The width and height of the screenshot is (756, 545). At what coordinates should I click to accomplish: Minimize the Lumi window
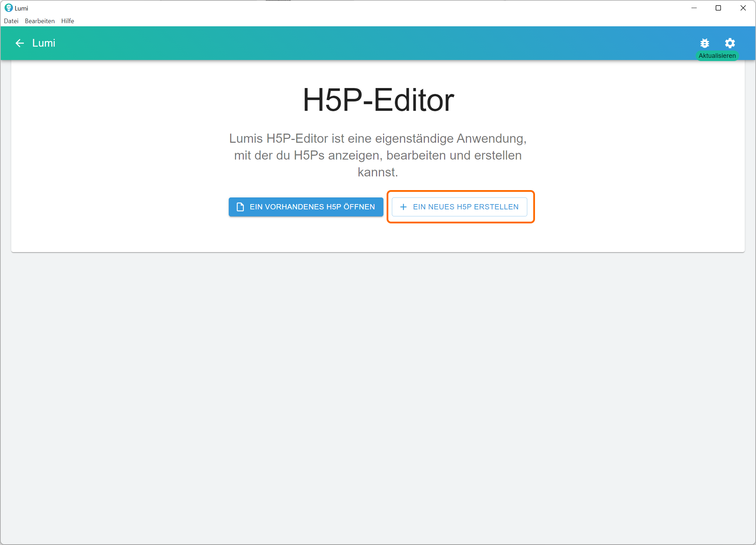694,8
